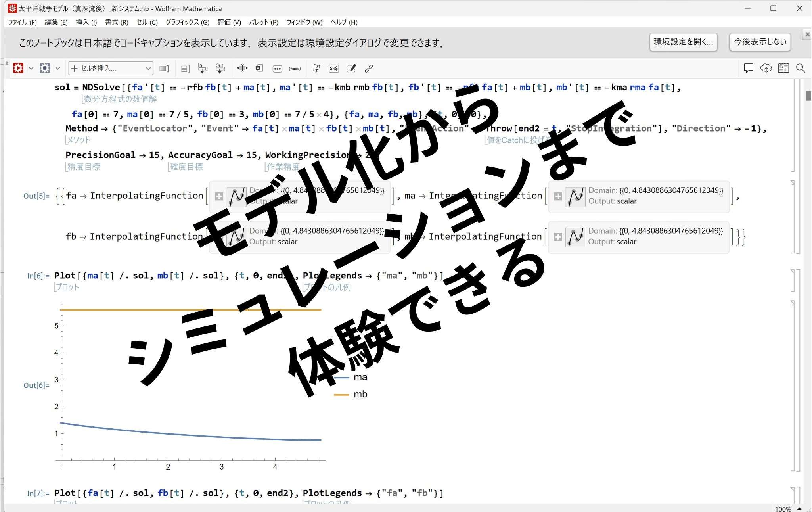812x512 pixels.
Task: Open the グラフィックス (G) menu
Action: (187, 22)
